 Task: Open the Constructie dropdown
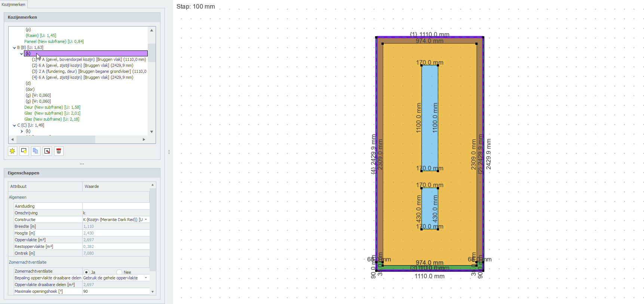coord(146,220)
